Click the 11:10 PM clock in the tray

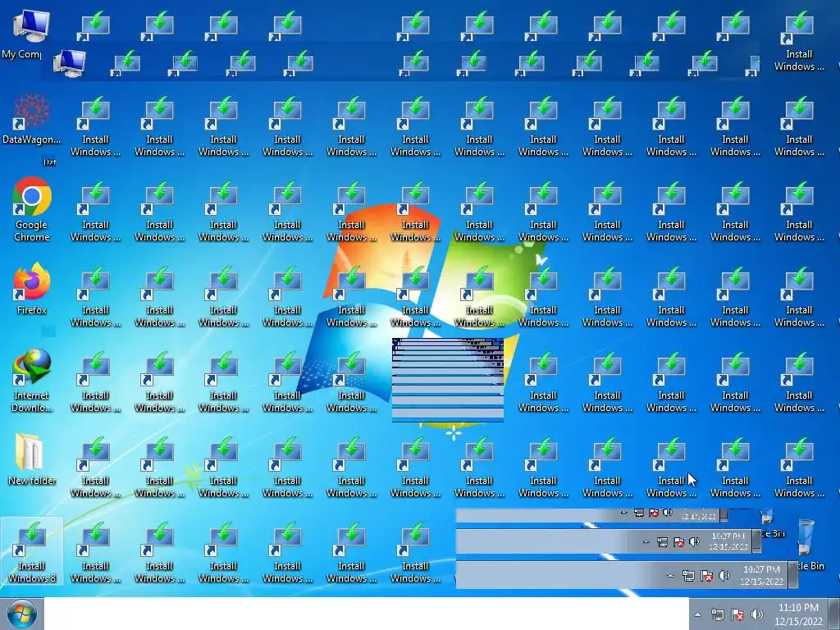click(798, 614)
